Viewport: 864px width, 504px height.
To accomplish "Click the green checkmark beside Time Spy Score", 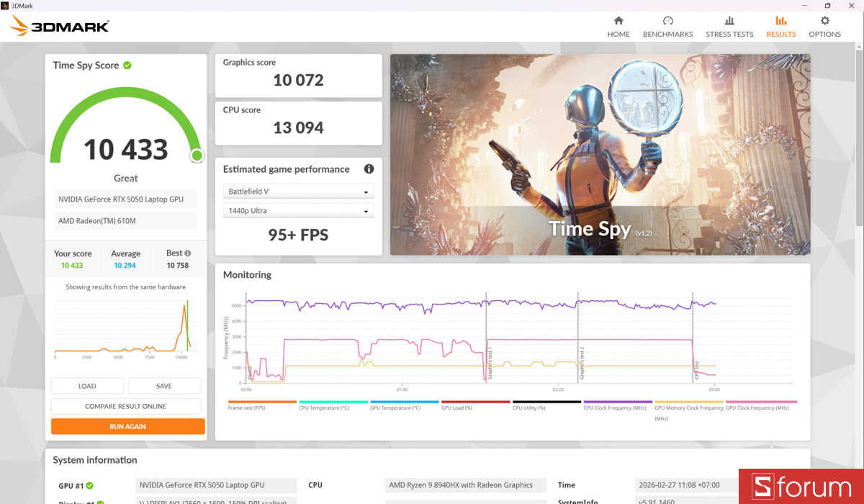I will click(x=128, y=65).
